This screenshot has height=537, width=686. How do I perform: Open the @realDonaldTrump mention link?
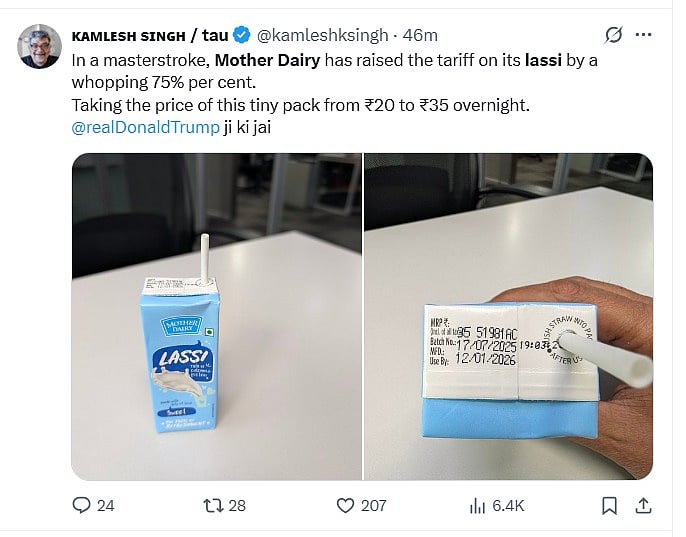click(145, 129)
